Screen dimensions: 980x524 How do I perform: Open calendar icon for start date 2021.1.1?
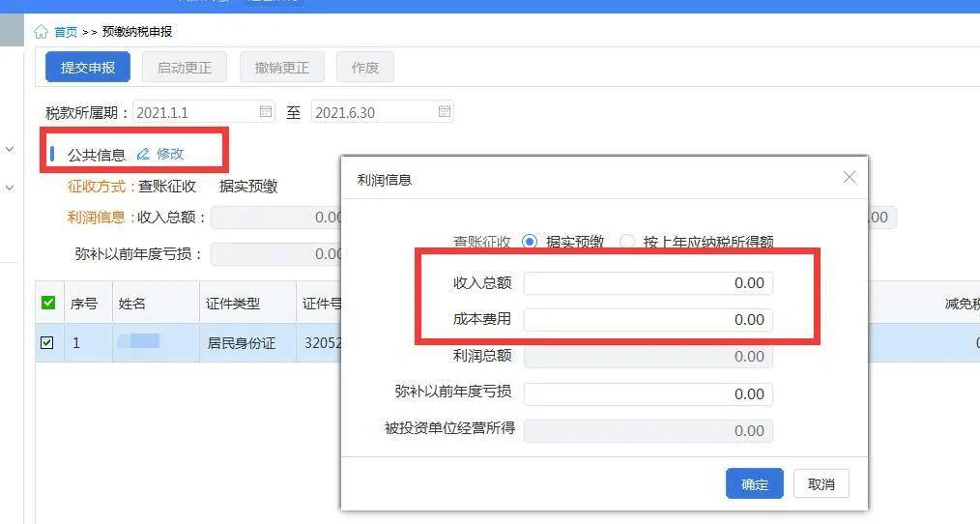[266, 111]
